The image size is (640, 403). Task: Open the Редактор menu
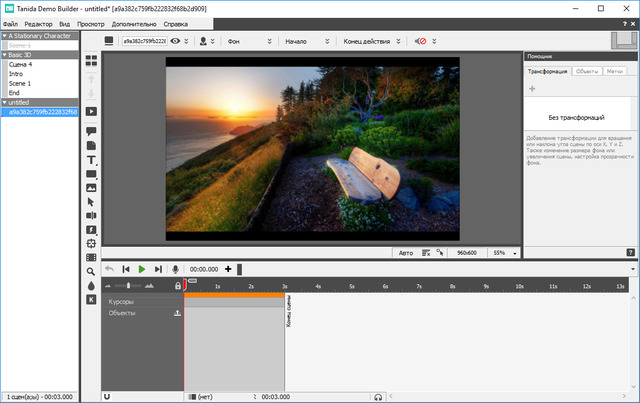pos(38,24)
